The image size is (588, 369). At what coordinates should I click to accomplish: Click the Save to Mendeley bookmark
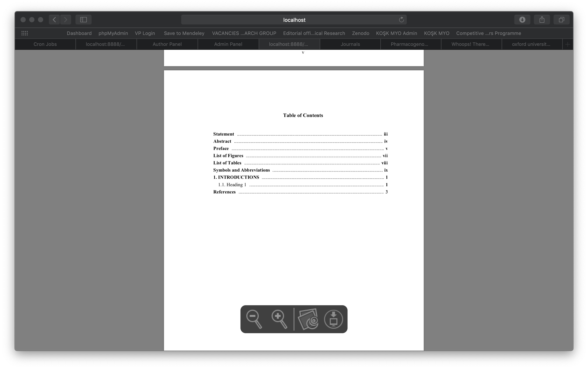[184, 33]
